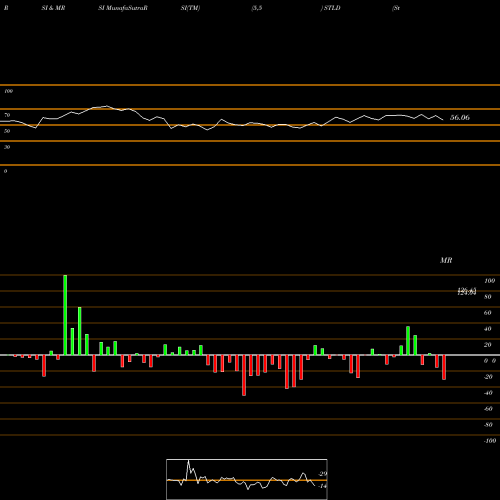Click the MR axis label -40
500x500 pixels.
tap(488, 393)
